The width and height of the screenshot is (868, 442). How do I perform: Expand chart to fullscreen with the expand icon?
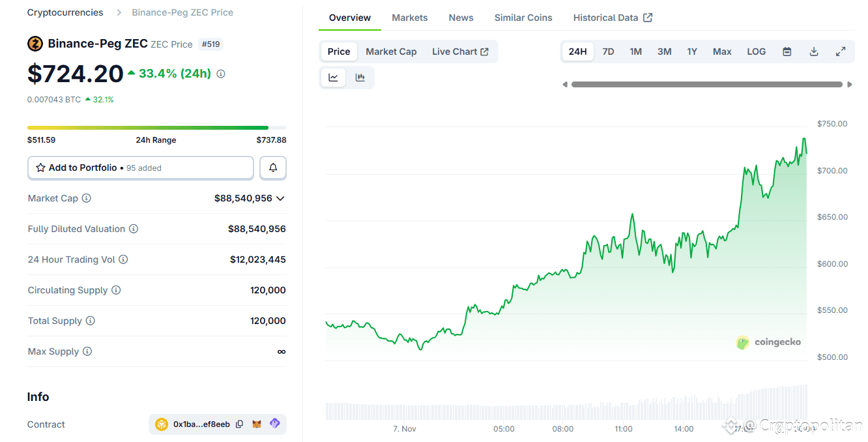(x=841, y=51)
